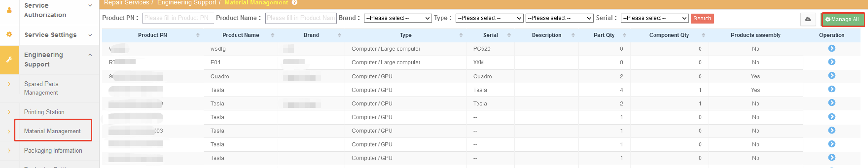The image size is (868, 168).
Task: Click the product name wsdfg cell
Action: point(218,49)
